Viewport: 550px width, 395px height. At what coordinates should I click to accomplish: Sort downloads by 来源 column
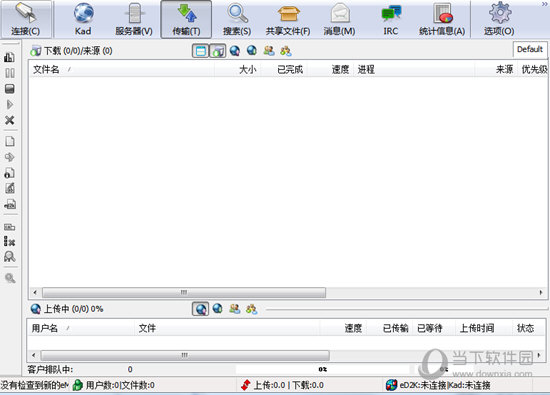click(x=496, y=69)
